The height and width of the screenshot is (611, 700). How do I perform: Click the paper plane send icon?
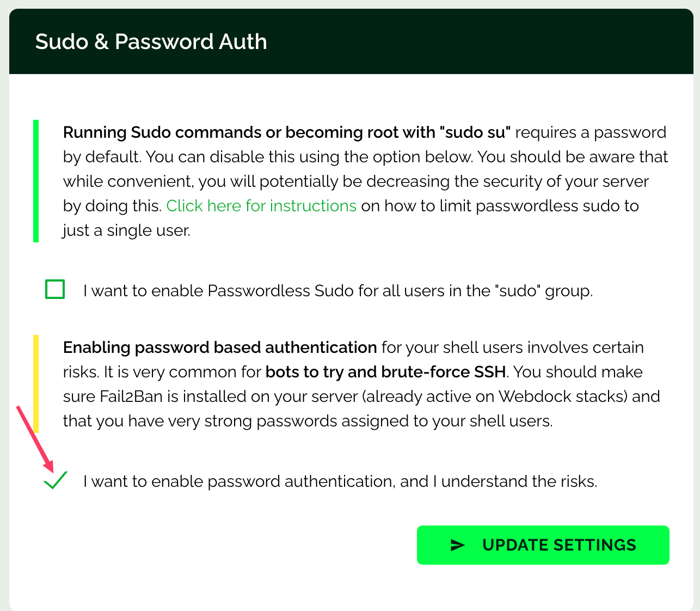click(x=458, y=545)
